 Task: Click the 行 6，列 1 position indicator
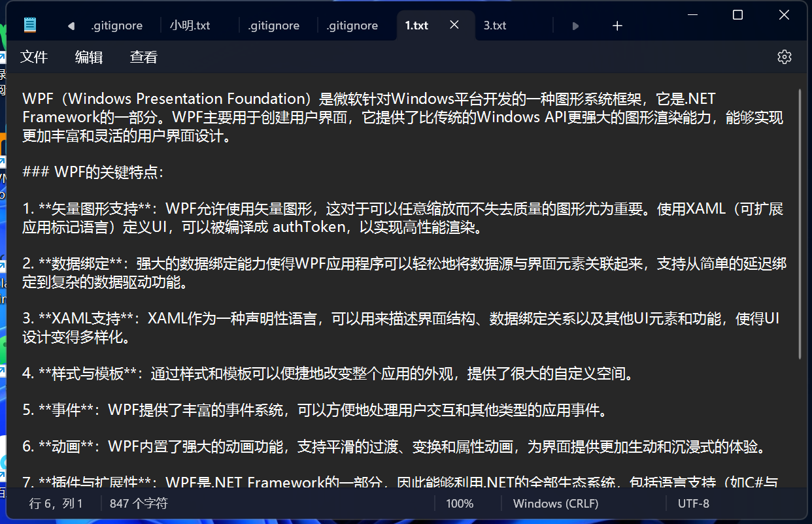[56, 503]
